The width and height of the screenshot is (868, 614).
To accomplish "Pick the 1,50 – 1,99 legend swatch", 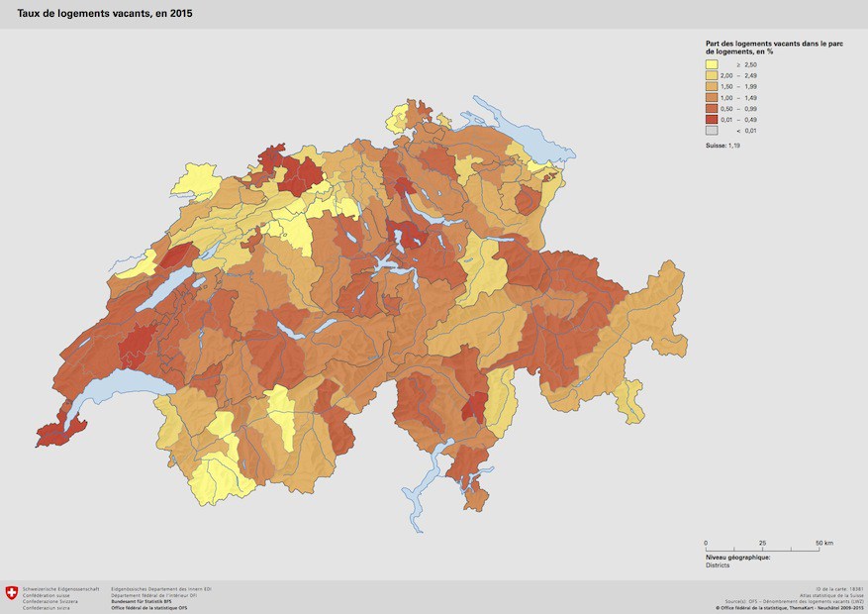I will [712, 86].
